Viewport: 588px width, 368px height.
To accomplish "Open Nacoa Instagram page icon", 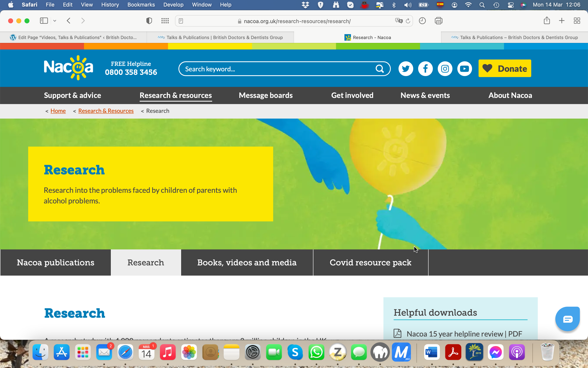I will [445, 69].
